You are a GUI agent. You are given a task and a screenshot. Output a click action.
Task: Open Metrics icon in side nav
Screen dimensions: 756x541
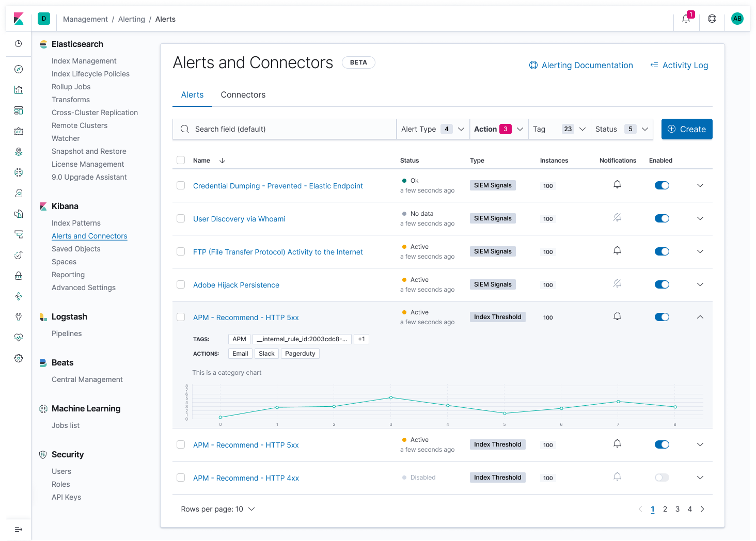click(19, 193)
